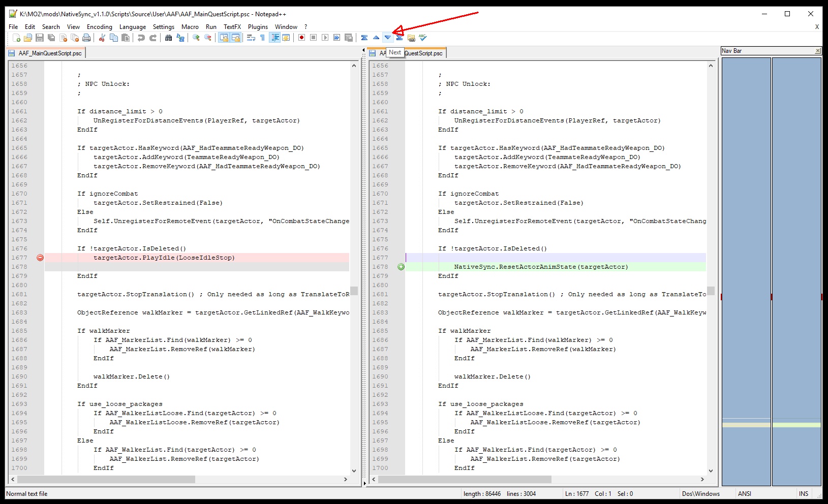Zoom in on the text
Viewport: 828px width, 504px height.
coord(195,37)
